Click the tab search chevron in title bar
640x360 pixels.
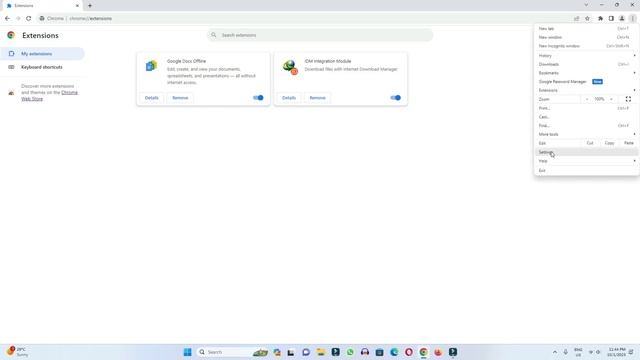586,5
